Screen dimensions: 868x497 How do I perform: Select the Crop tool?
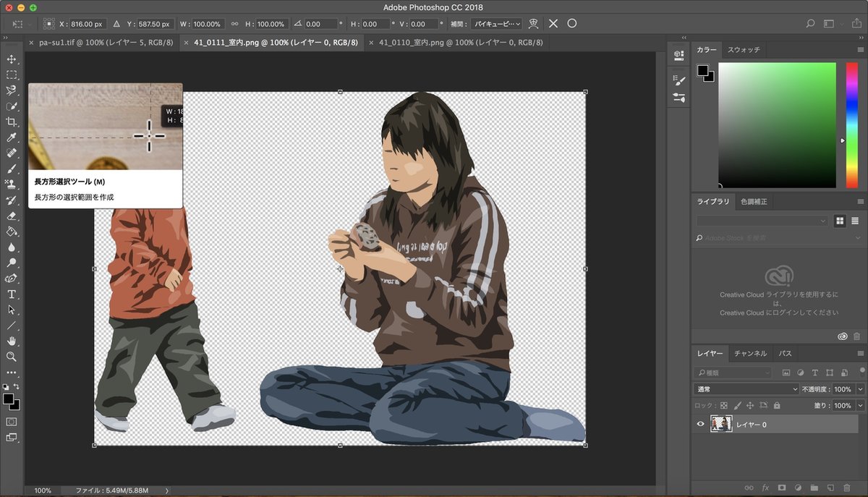[x=12, y=122]
